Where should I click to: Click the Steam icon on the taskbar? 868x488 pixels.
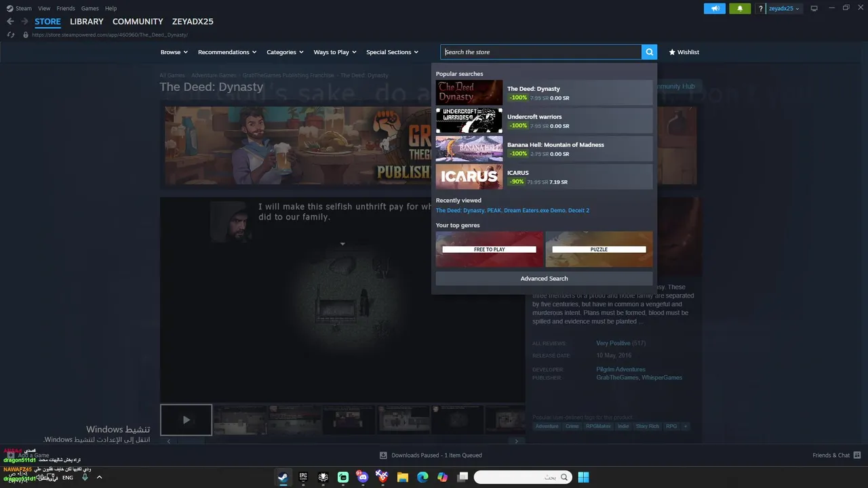point(283,477)
